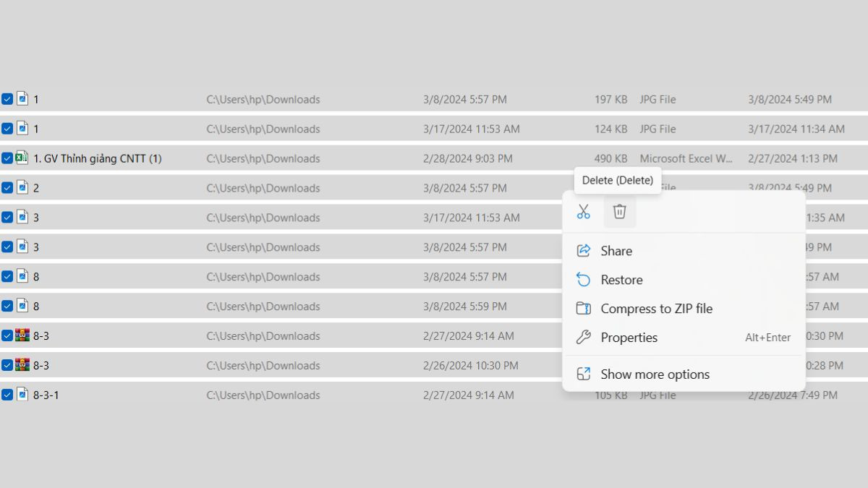
Task: Click the file 8 modified 3/8/2024 5:59 PM
Action: tap(281, 307)
